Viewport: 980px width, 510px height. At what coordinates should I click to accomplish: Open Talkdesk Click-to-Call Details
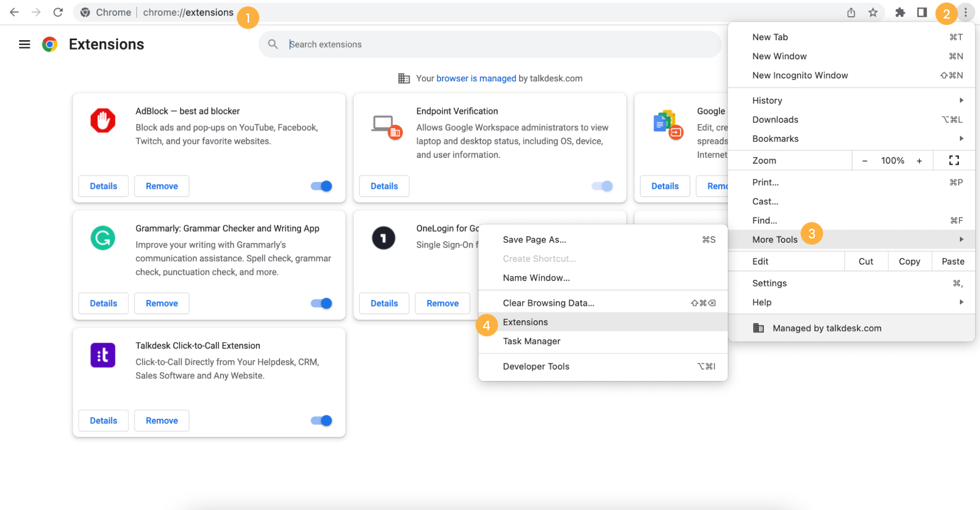(103, 420)
